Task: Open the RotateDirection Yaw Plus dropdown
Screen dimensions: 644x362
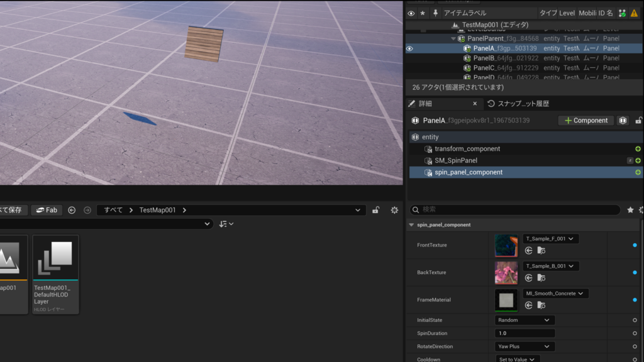Action: 525,346
